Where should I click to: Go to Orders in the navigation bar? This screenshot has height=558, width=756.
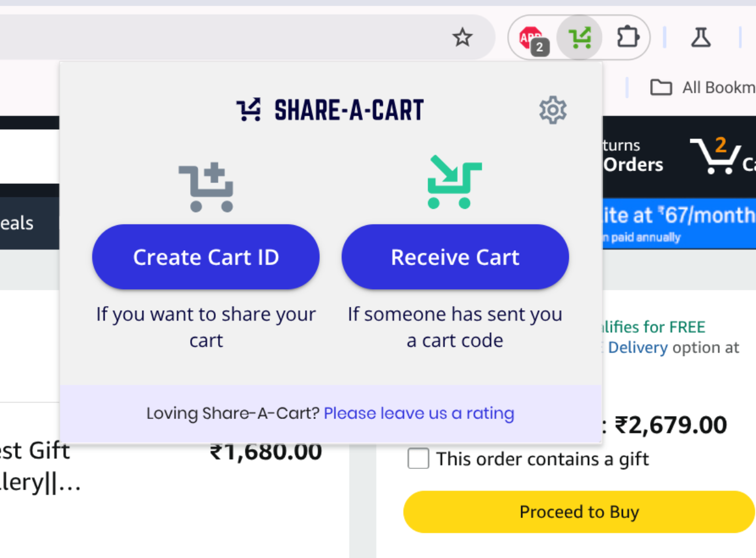(633, 165)
